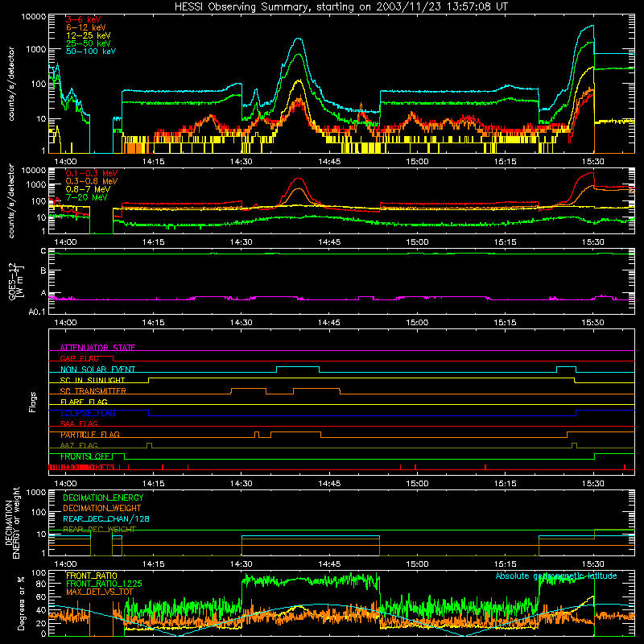This screenshot has width=644, height=644.
Task: Click the DECIMATION_ENERGY legend label
Action: coord(103,497)
